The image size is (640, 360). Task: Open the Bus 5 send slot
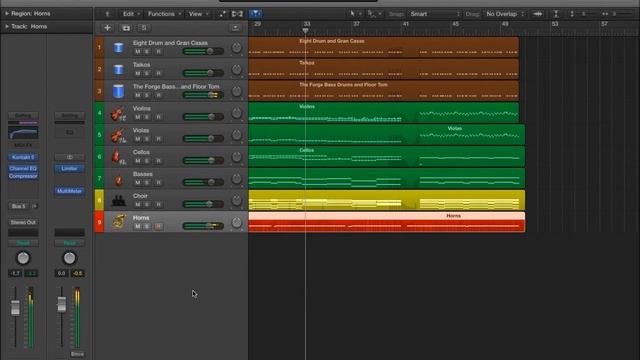click(x=19, y=206)
